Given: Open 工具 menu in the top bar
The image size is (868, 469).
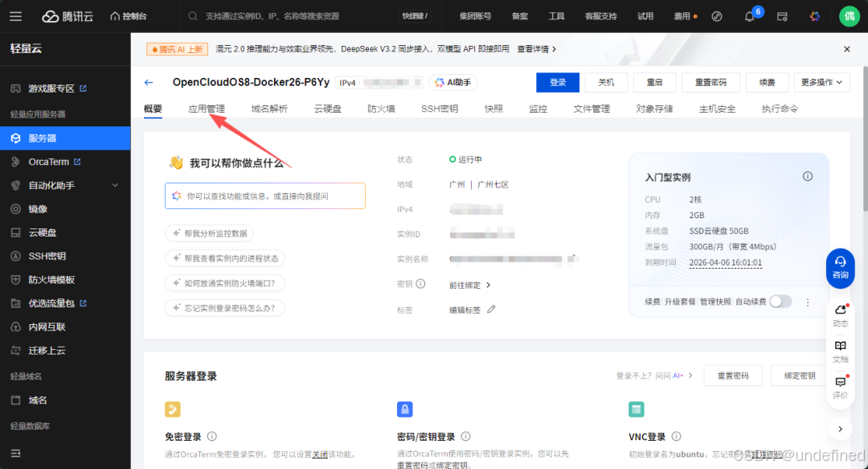Looking at the screenshot, I should click(x=556, y=16).
